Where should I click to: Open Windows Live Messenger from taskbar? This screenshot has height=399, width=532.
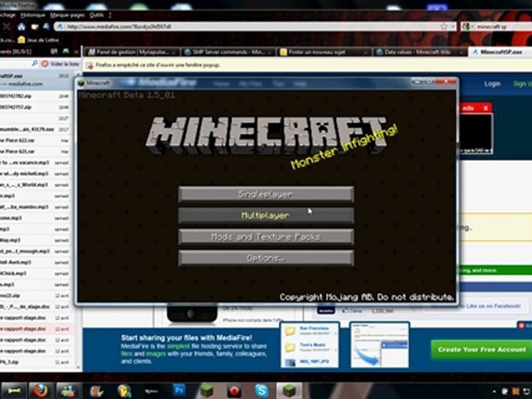pyautogui.click(x=67, y=391)
